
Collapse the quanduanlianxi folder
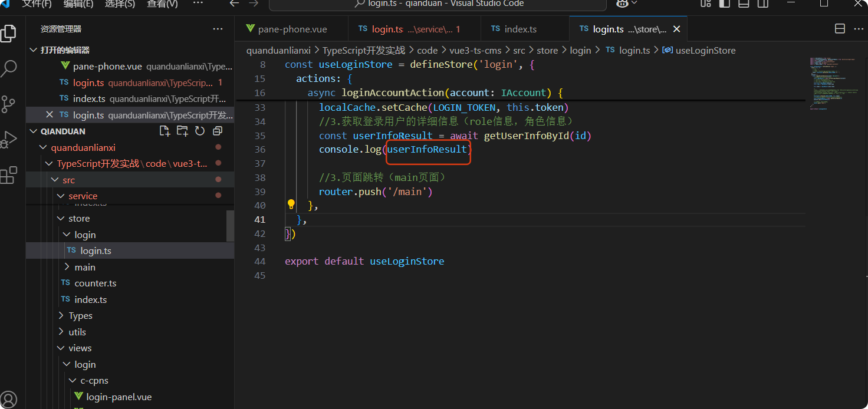(43, 147)
